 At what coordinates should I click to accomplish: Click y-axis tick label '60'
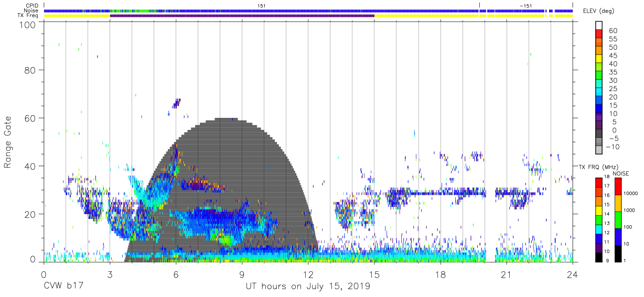tap(30, 118)
